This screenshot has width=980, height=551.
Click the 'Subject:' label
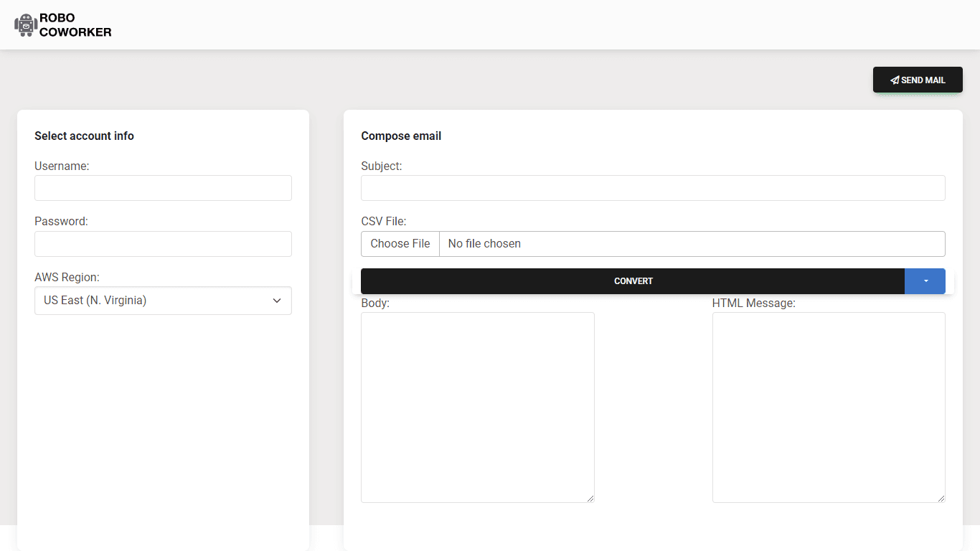[x=382, y=166]
